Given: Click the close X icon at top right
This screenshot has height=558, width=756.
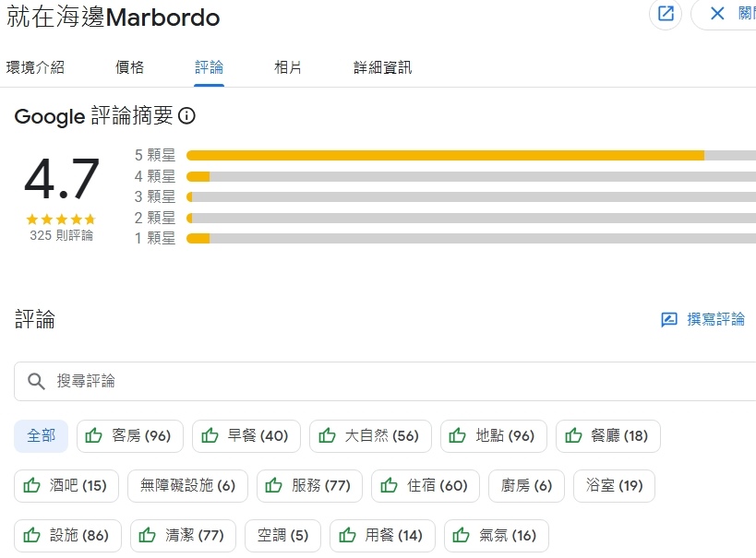Looking at the screenshot, I should tap(717, 14).
